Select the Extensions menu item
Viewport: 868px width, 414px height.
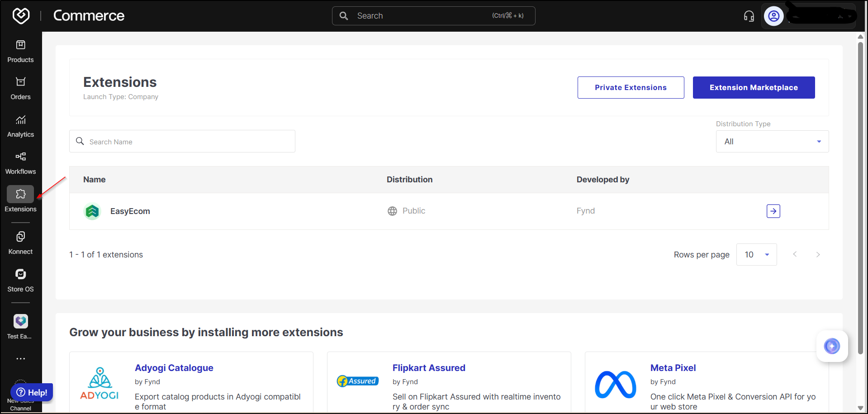point(20,200)
